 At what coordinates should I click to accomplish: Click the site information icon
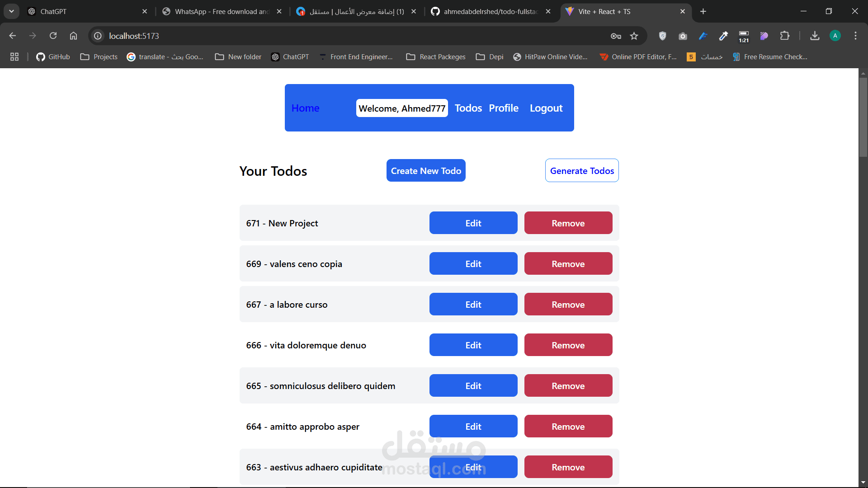pos(98,36)
